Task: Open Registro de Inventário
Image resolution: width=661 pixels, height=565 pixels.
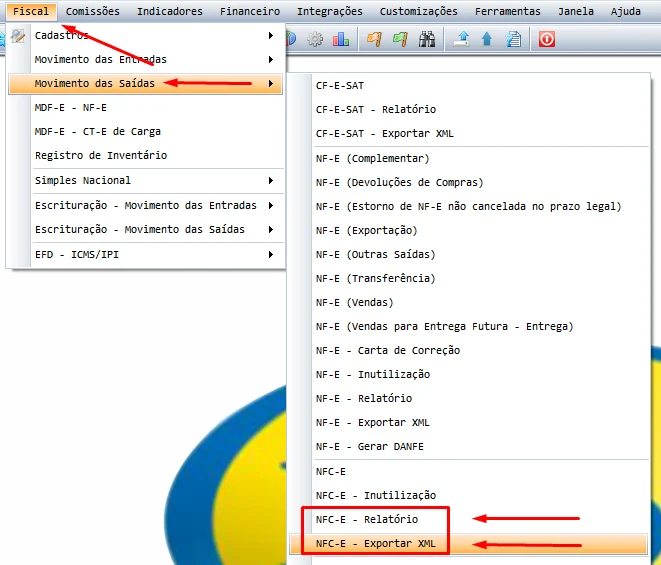Action: point(145,156)
